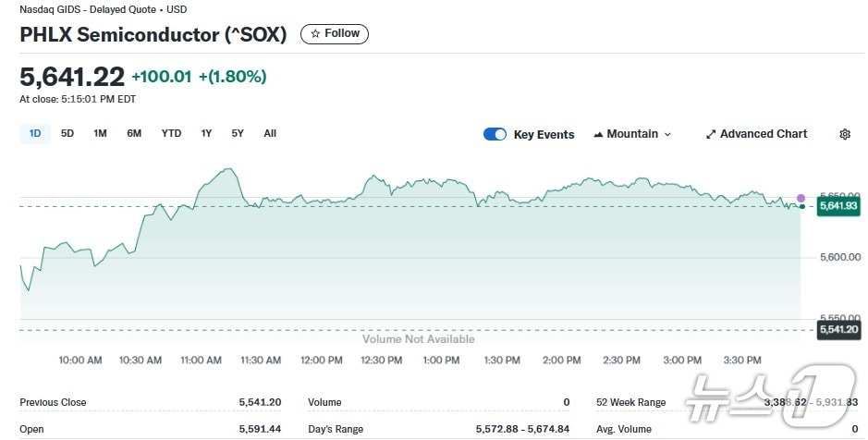This screenshot has width=868, height=440.
Task: Switch to 1M time range
Action: coord(100,133)
